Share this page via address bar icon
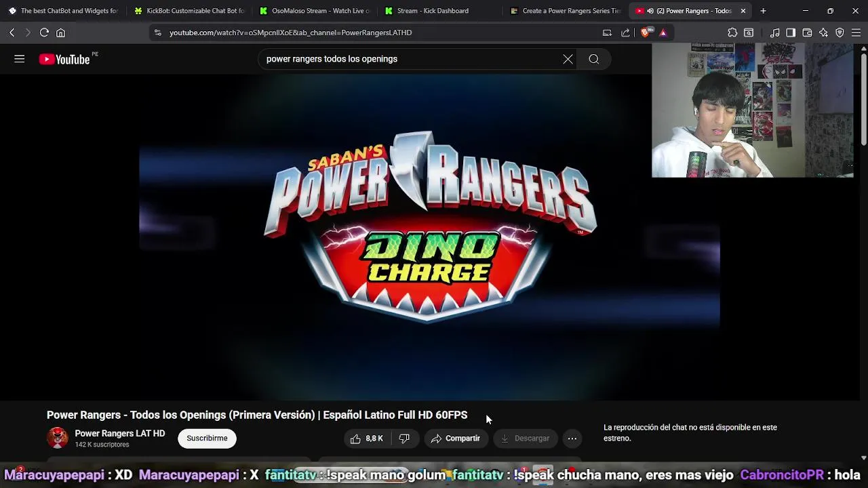Screen dimensions: 868x488 coord(625,33)
